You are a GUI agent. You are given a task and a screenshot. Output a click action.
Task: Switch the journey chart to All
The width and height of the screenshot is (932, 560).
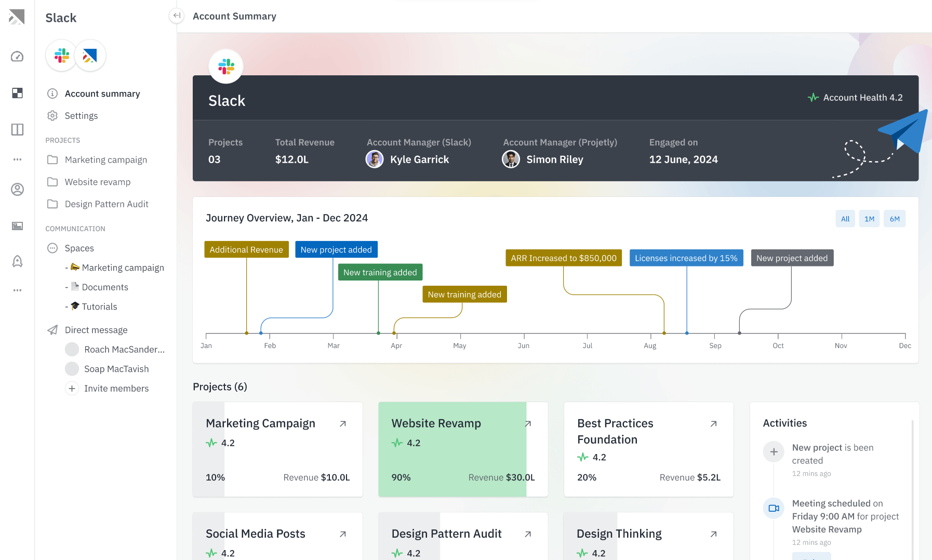point(845,219)
